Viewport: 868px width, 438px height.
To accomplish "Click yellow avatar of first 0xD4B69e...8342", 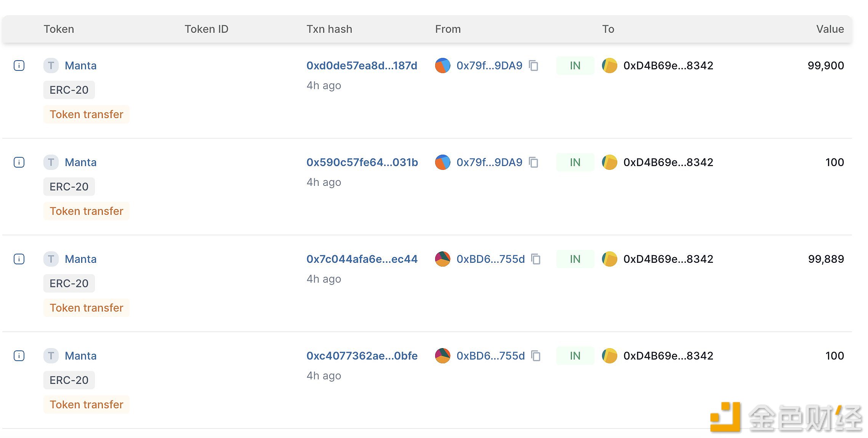I will pyautogui.click(x=609, y=66).
